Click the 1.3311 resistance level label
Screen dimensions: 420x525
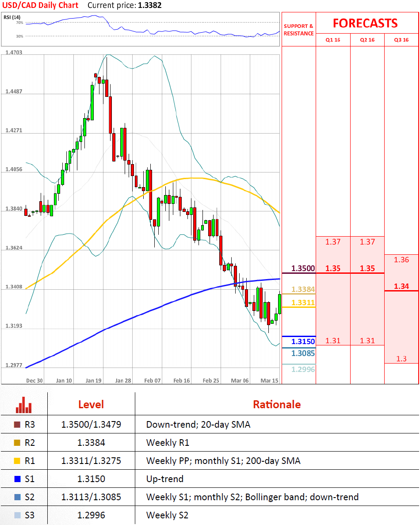pyautogui.click(x=303, y=303)
